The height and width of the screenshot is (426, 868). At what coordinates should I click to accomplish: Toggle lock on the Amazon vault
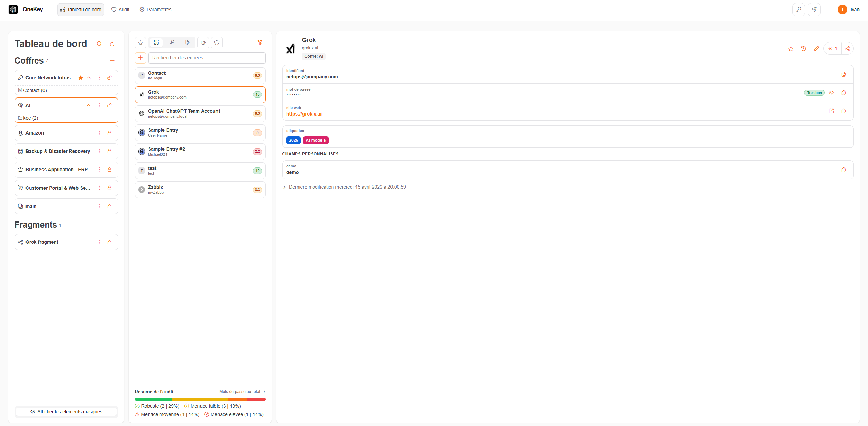point(109,133)
